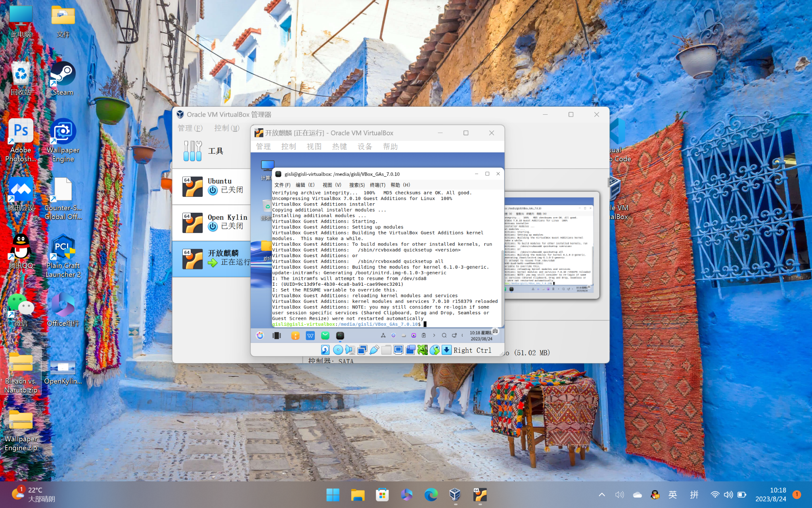This screenshot has height=508, width=812.
Task: Click the purple screenshot tray icon in guest
Action: click(414, 335)
